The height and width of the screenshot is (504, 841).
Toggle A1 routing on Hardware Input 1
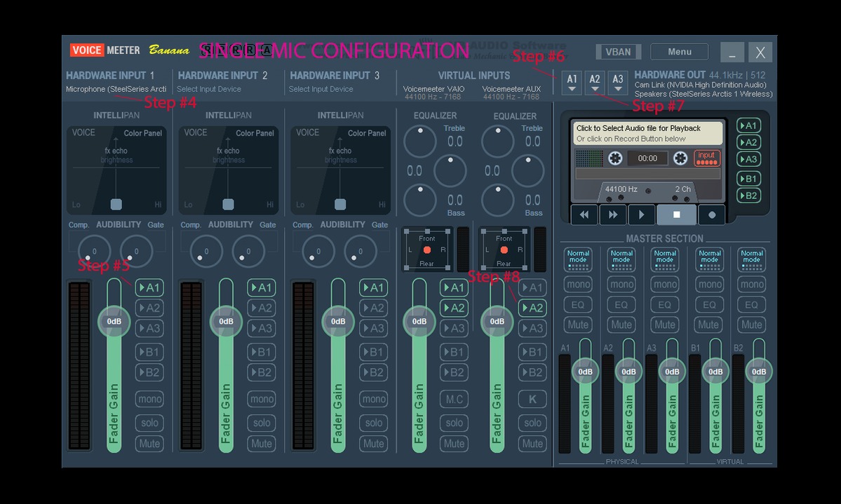coord(149,287)
